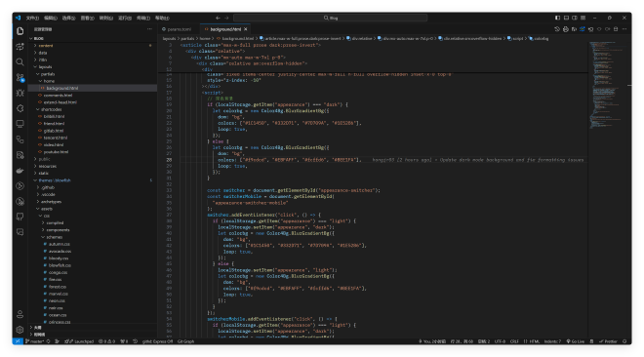Open the chat bubble icon in activity bar
This screenshot has width=644, height=357.
(x=20, y=232)
